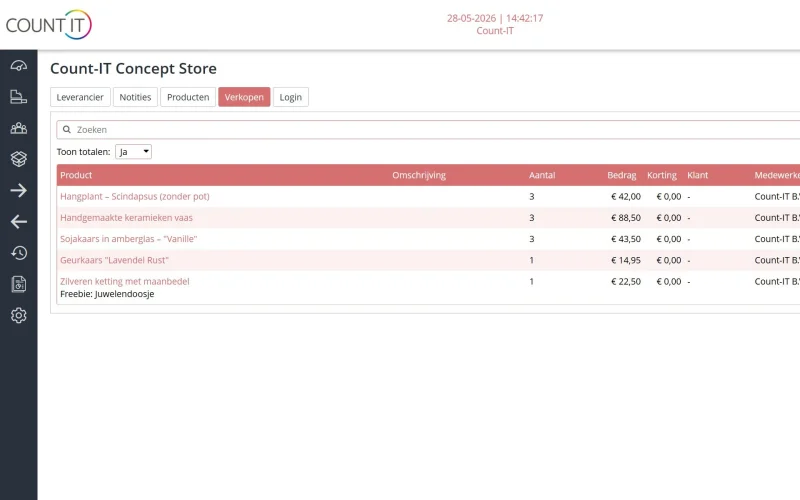This screenshot has height=500, width=800.
Task: Sort by the Omschrijving column header
Action: point(419,175)
